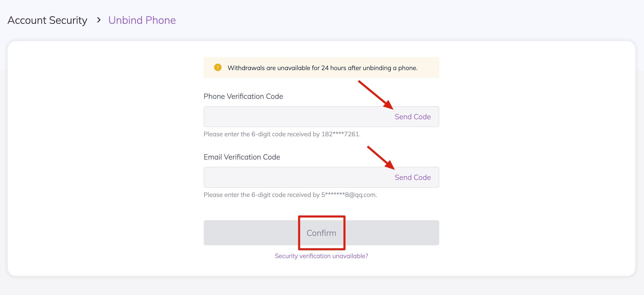Click the Email Verification Code label
Viewport: 644px width, 295px height.
pos(242,157)
